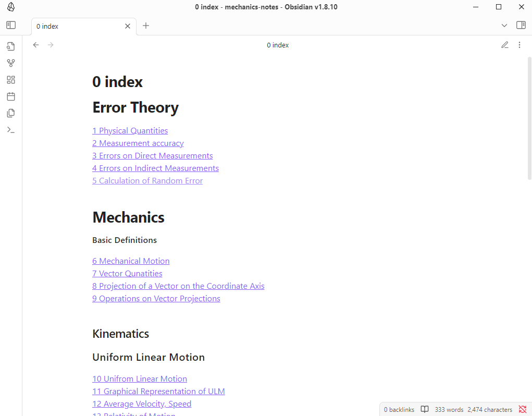
Task: Follow the "6 Mechanical Motion" link
Action: [x=131, y=261]
